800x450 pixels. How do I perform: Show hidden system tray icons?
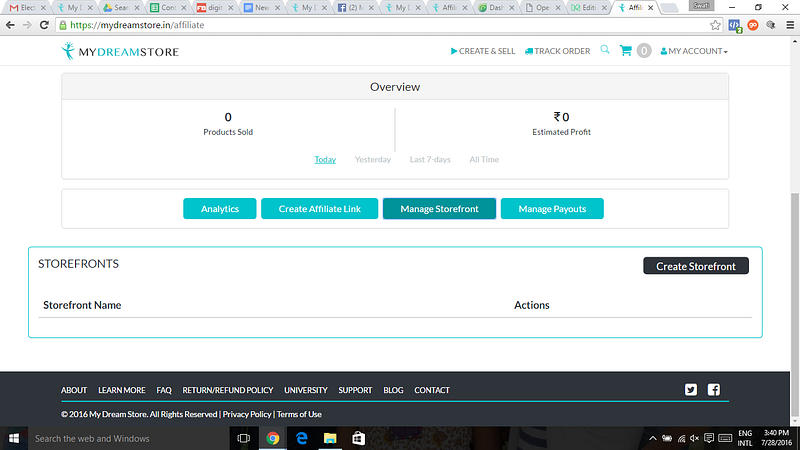point(653,438)
